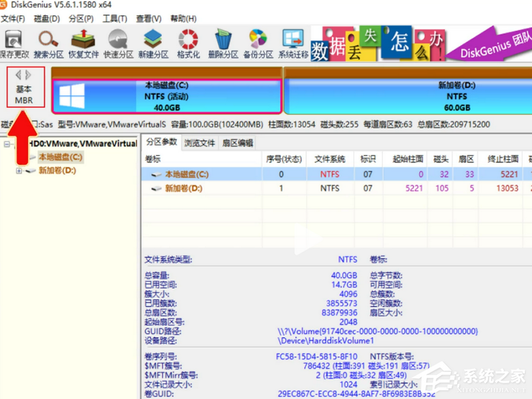Image resolution: width=532 pixels, height=399 pixels.
Task: Go to next disk with right arrow
Action: (x=29, y=75)
